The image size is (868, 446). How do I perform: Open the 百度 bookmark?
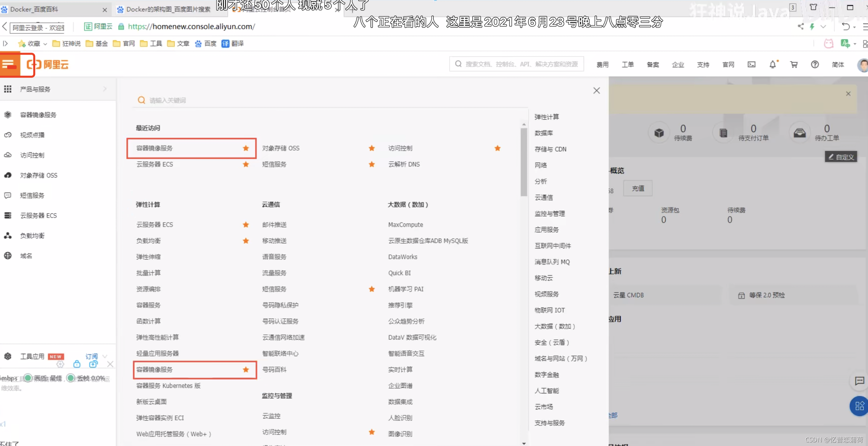[x=205, y=44]
